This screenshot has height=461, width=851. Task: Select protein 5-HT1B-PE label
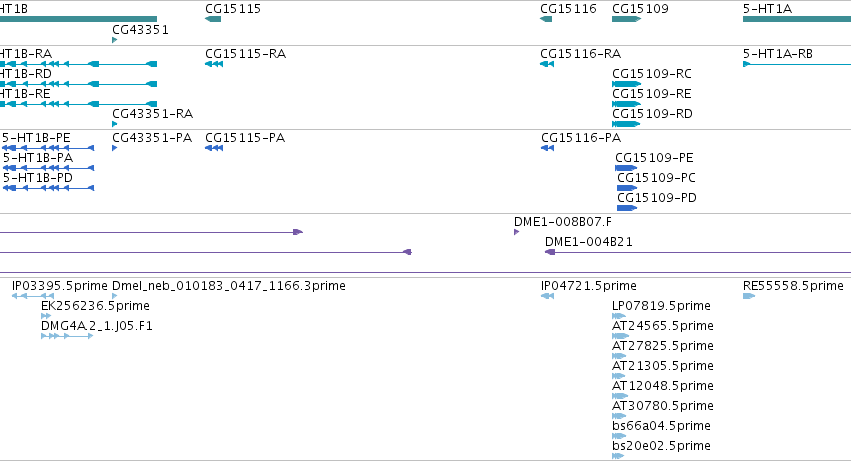pyautogui.click(x=36, y=138)
